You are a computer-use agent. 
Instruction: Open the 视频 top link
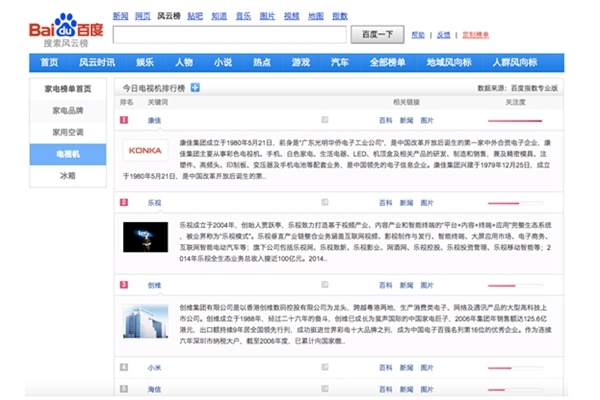(x=292, y=16)
